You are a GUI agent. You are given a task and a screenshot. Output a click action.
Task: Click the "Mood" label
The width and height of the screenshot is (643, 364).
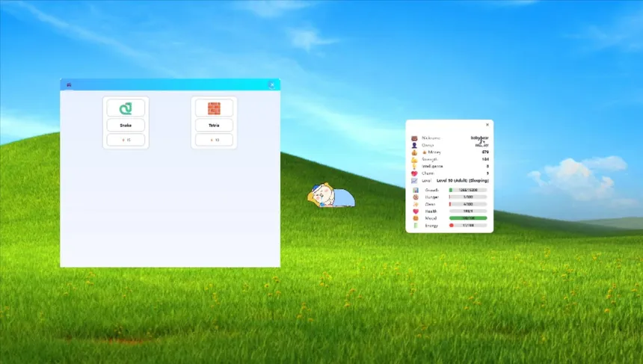(431, 218)
